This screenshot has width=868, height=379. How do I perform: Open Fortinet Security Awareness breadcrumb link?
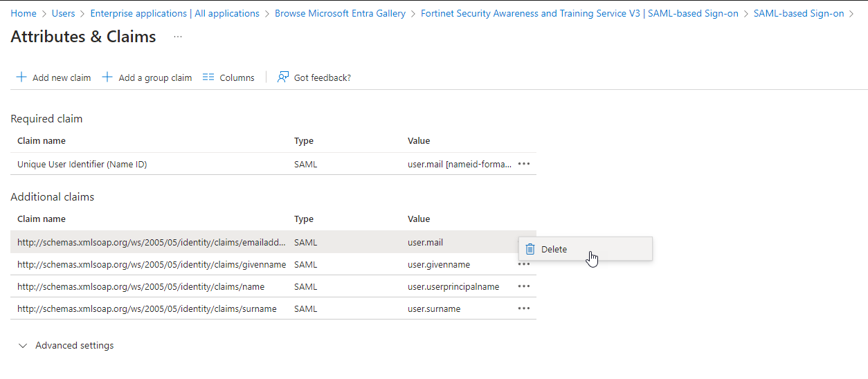click(x=579, y=13)
